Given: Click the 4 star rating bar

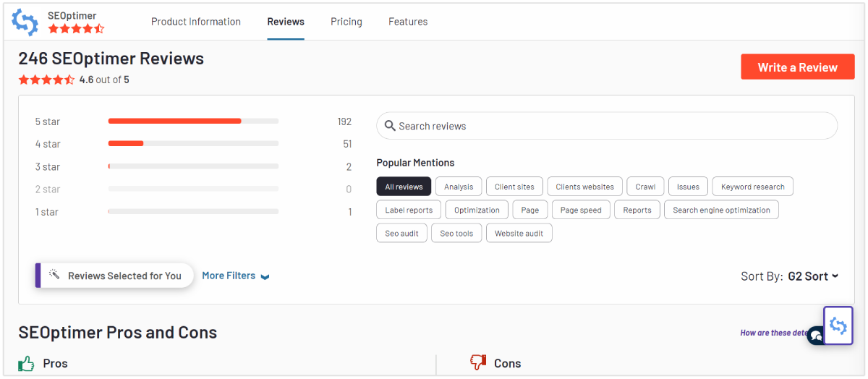Looking at the screenshot, I should pyautogui.click(x=192, y=143).
